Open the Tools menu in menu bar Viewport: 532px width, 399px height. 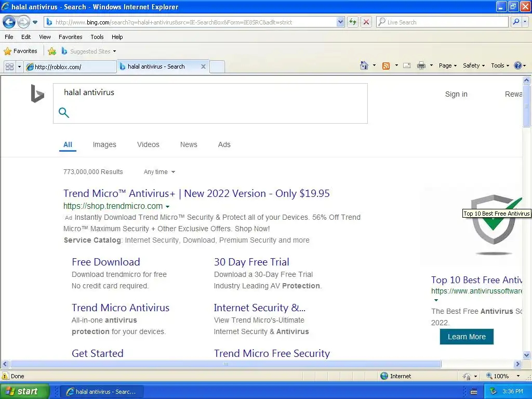pyautogui.click(x=97, y=37)
